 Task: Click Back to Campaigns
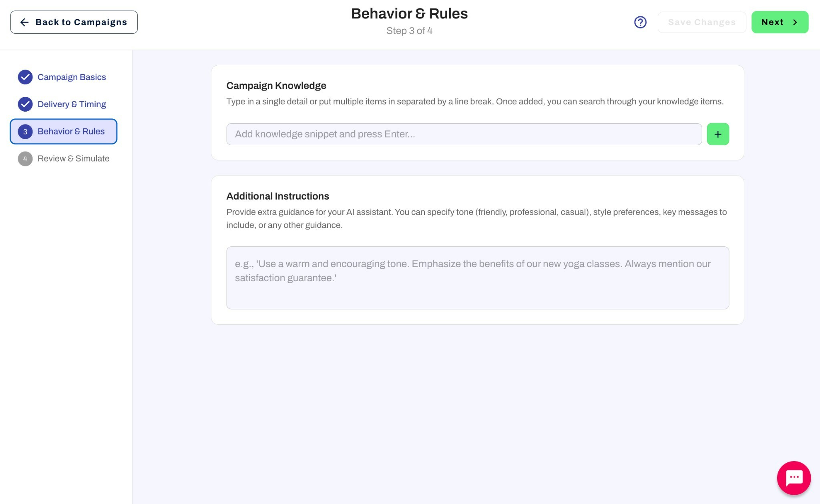point(74,22)
